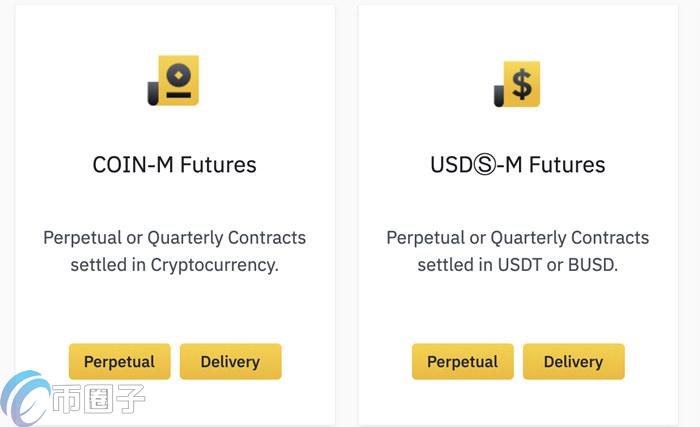Click the black scroll part of USDⓈ-M icon
Viewport: 700px width, 427px height.
click(x=499, y=96)
